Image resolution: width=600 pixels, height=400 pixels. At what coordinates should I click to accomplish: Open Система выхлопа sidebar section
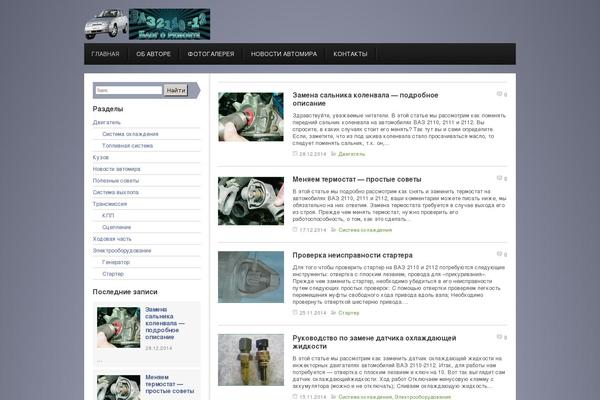click(116, 192)
